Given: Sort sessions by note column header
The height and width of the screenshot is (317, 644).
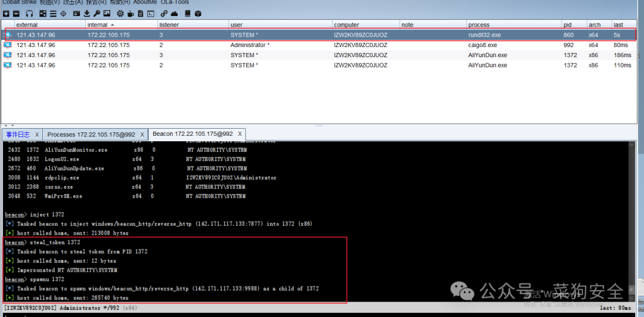Looking at the screenshot, I should click(434, 24).
